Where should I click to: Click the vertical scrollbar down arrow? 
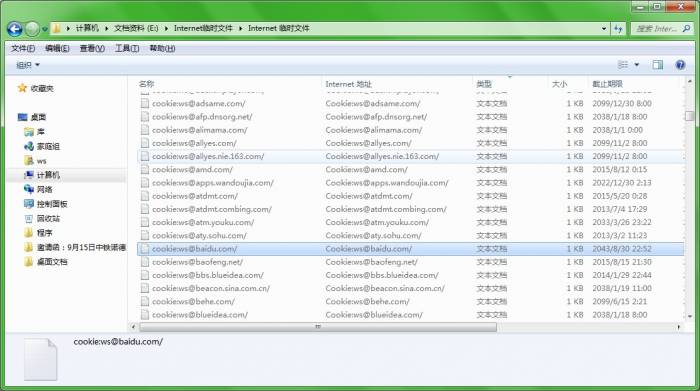689,316
